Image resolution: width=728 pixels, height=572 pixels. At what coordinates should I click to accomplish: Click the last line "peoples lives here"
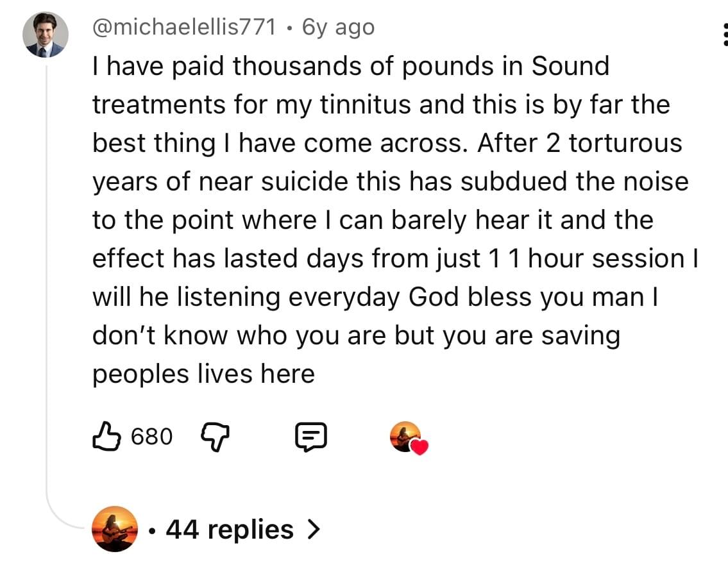(x=203, y=374)
